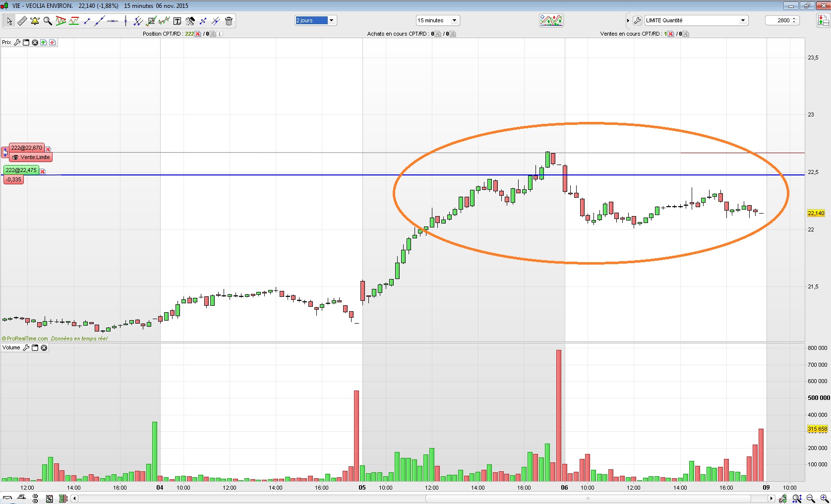This screenshot has width=831, height=504.
Task: Choose the segment line drawing tool
Action: [87, 21]
